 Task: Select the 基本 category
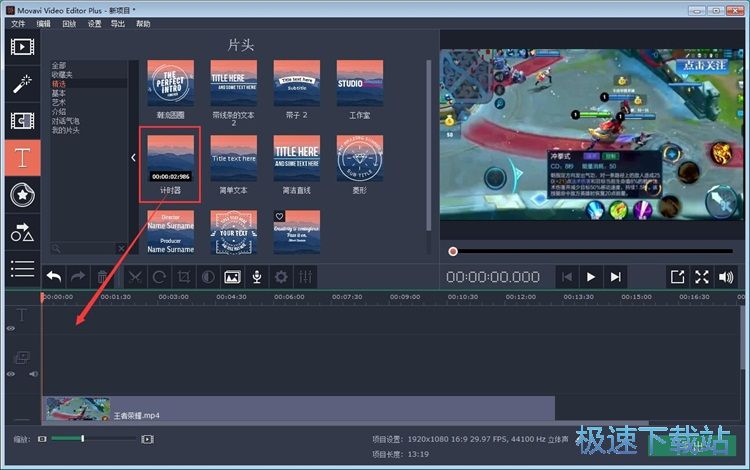59,93
